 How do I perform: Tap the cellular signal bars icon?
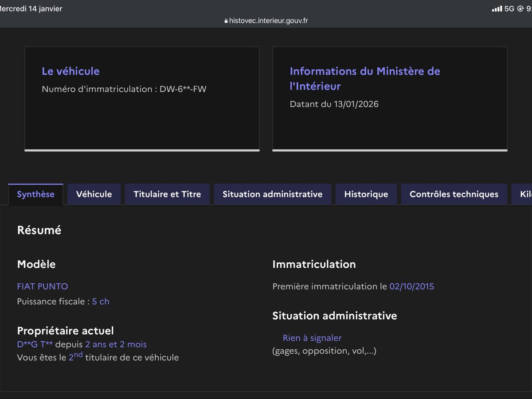[497, 9]
